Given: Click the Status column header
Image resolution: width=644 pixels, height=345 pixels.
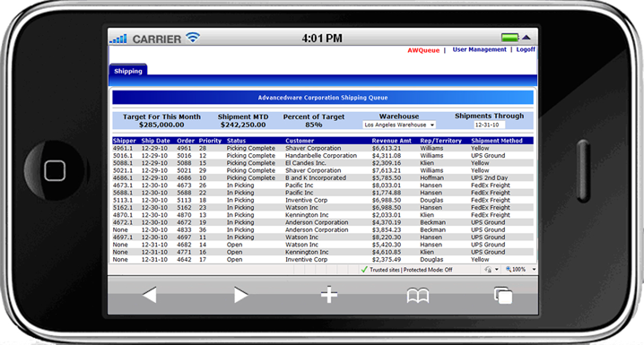Looking at the screenshot, I should pos(236,141).
